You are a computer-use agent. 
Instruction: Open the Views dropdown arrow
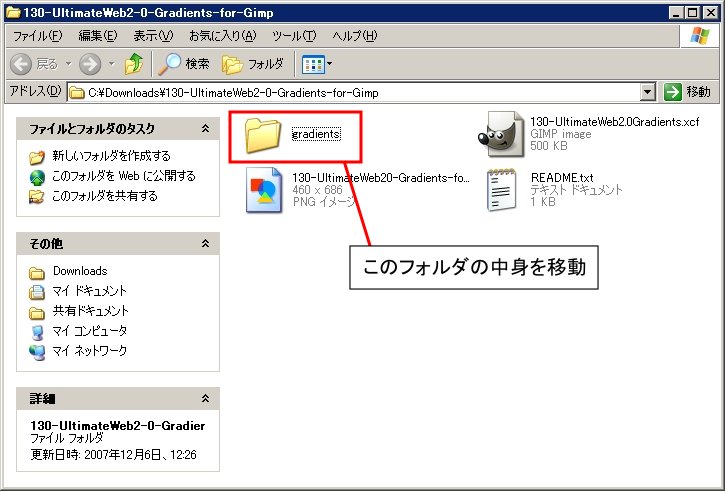pyautogui.click(x=330, y=64)
